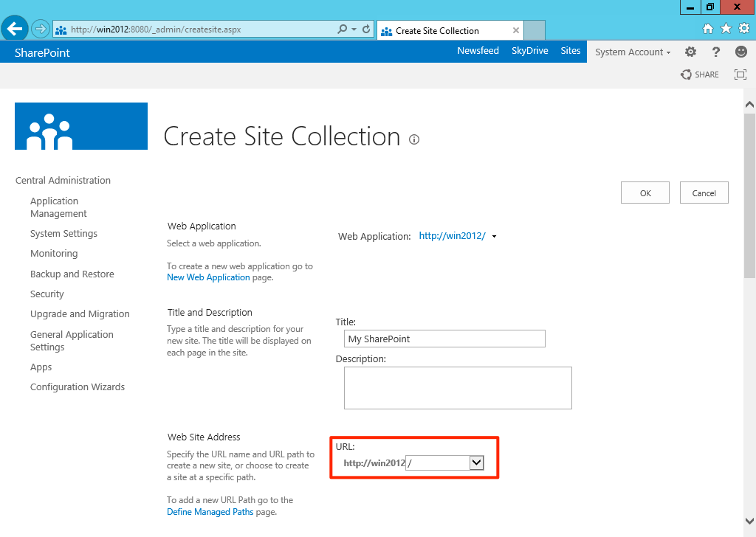Viewport: 756px width, 537px height.
Task: Click the SharePoint brand text
Action: (42, 52)
